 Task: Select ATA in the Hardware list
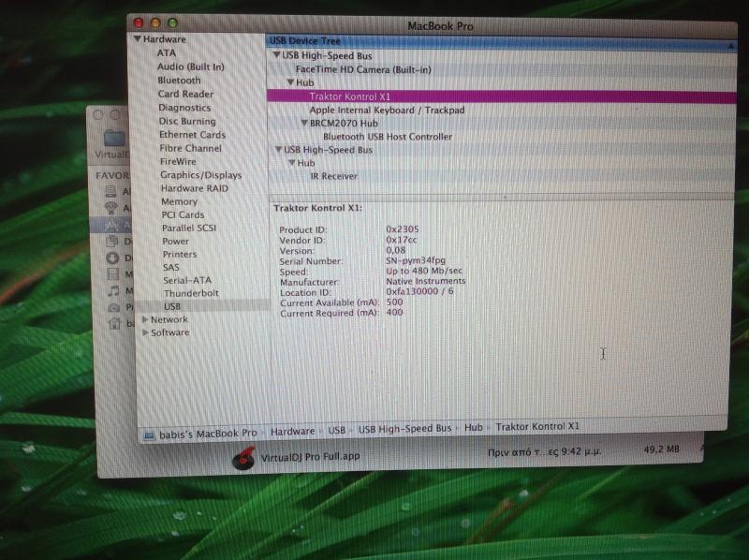pos(167,52)
